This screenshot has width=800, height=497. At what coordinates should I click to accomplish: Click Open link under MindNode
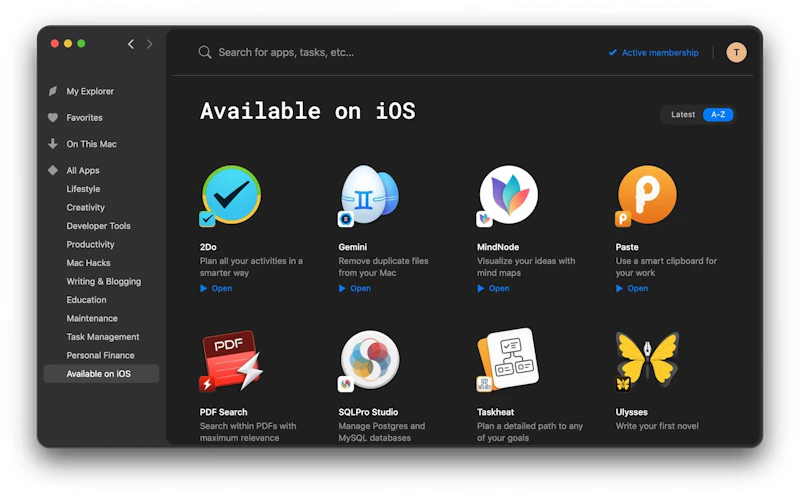[x=499, y=288]
